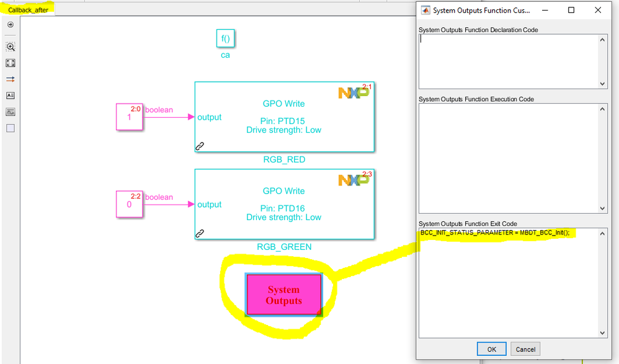
Task: Click the 'boolean' signal label for constant 0
Action: click(x=159, y=197)
